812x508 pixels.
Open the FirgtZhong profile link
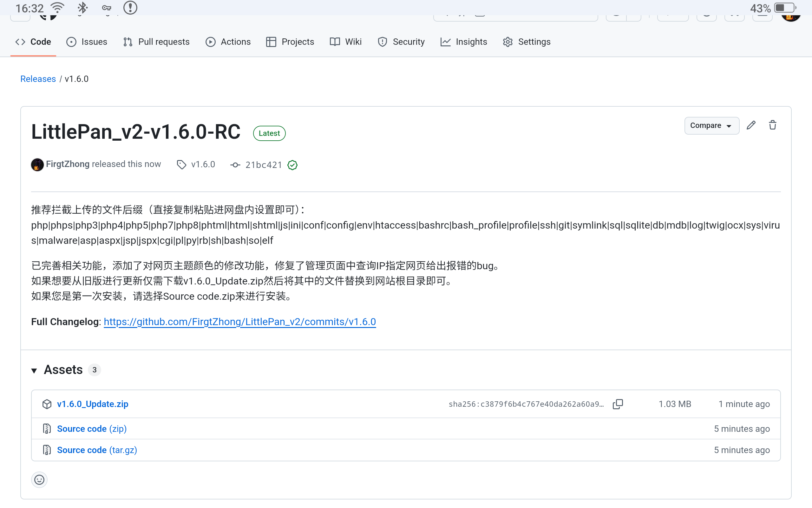click(x=68, y=164)
